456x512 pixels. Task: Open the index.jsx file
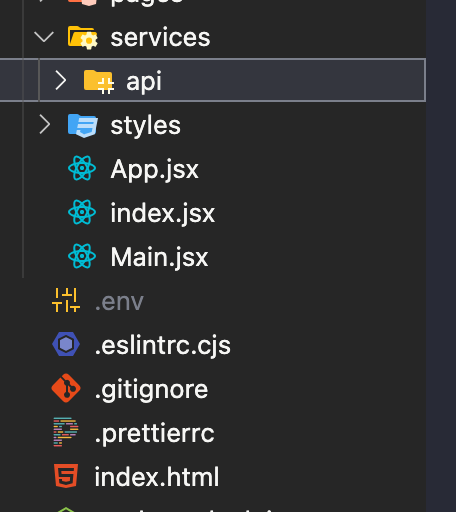[163, 213]
